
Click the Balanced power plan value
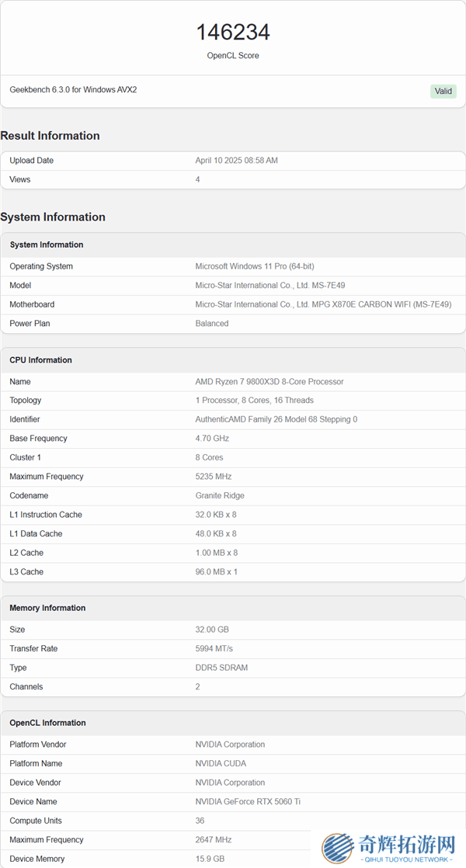(x=211, y=323)
